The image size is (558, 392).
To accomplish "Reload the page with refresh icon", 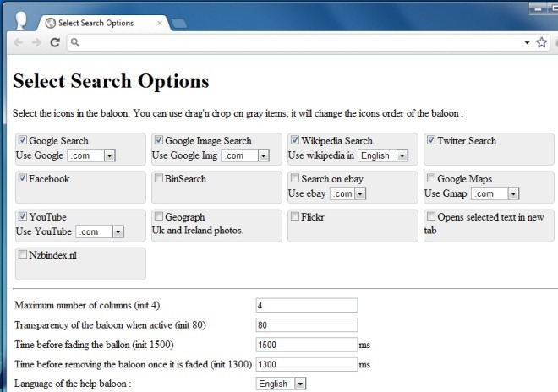I will coord(55,43).
